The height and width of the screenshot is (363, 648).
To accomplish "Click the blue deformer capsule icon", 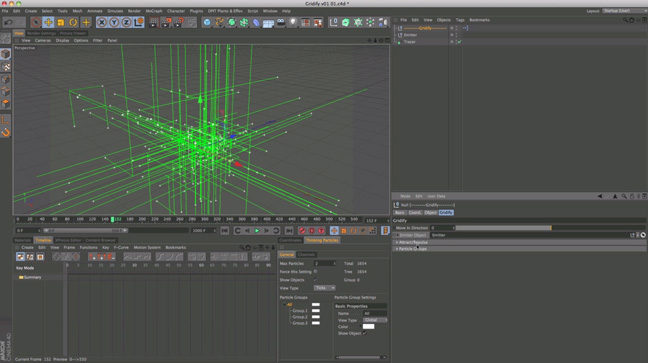I will (x=256, y=22).
